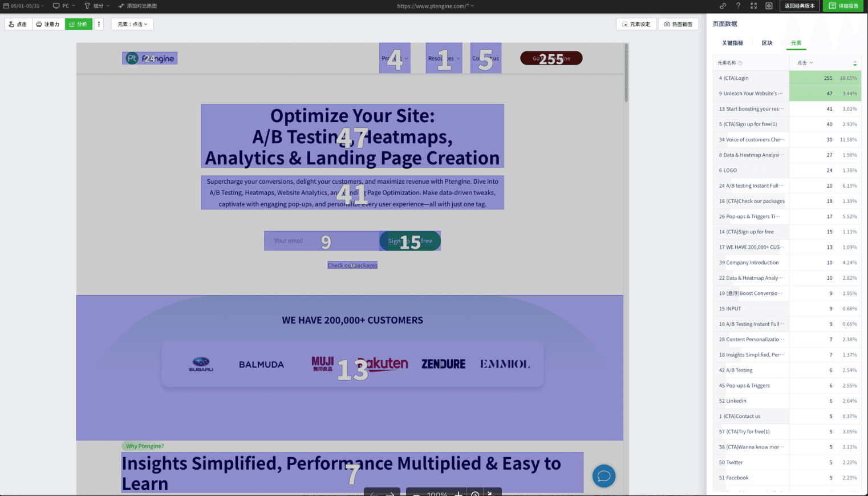Click the info icon beside 元素名称
Image resolution: width=868 pixels, height=496 pixels.
pos(740,63)
